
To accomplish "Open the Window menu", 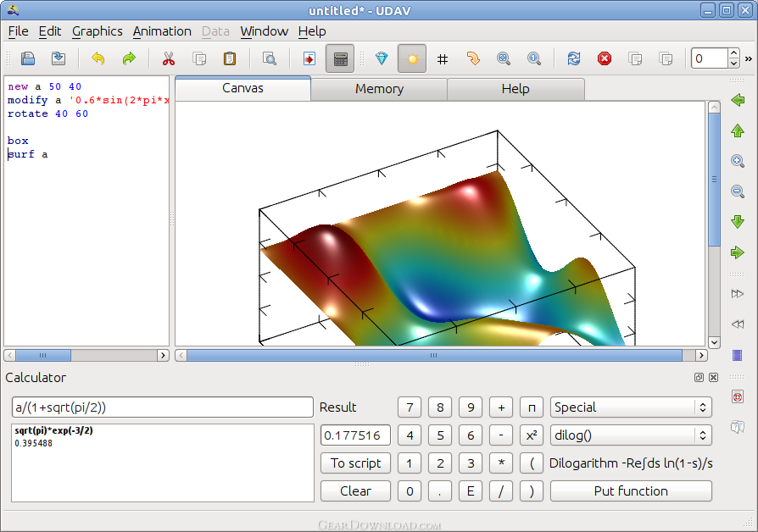I will point(264,31).
